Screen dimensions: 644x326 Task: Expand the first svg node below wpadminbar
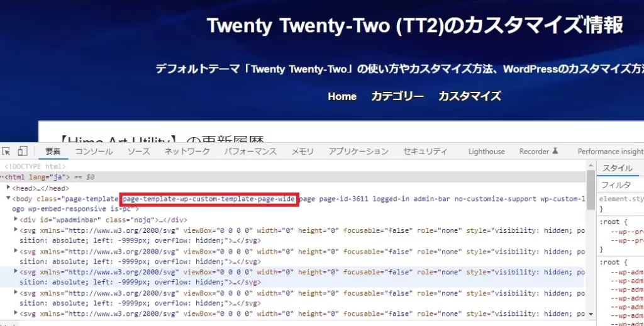tap(16, 230)
